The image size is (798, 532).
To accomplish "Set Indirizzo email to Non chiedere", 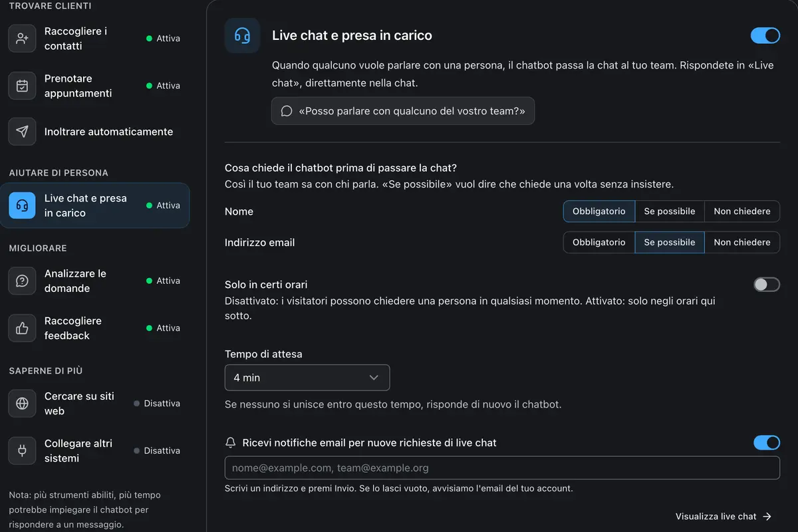I will point(742,243).
